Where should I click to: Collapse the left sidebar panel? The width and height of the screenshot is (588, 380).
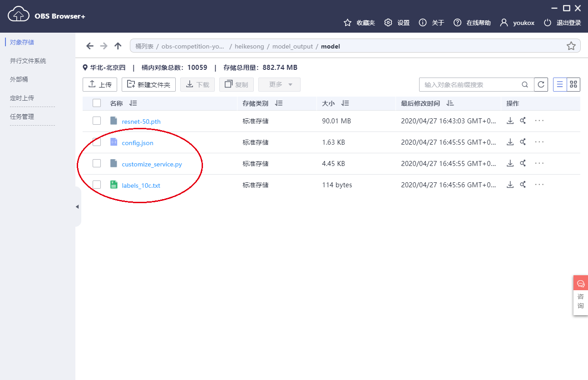(76, 206)
